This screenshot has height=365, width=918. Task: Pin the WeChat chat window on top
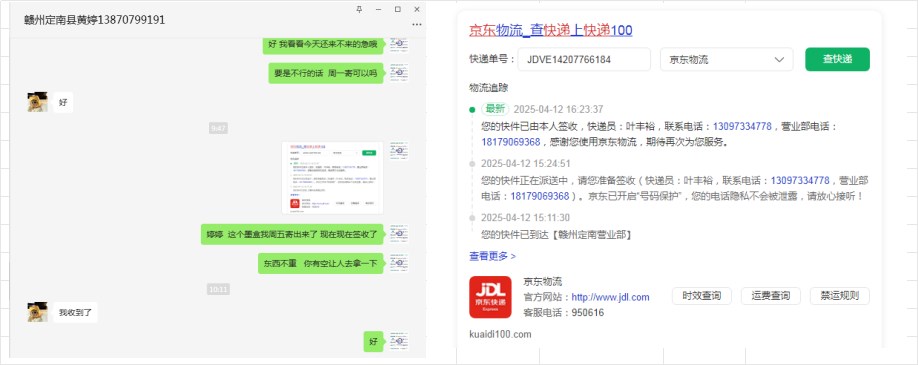[x=359, y=9]
